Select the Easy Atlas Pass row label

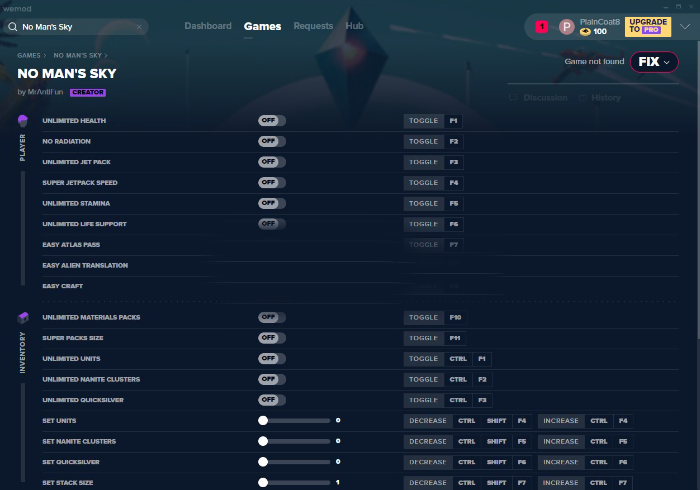(71, 245)
